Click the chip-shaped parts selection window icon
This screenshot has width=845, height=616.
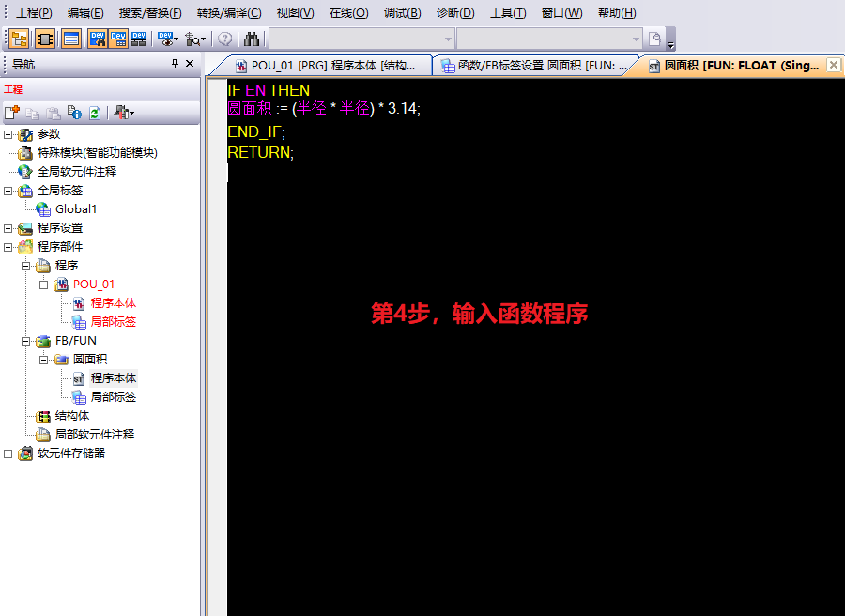coord(45,38)
